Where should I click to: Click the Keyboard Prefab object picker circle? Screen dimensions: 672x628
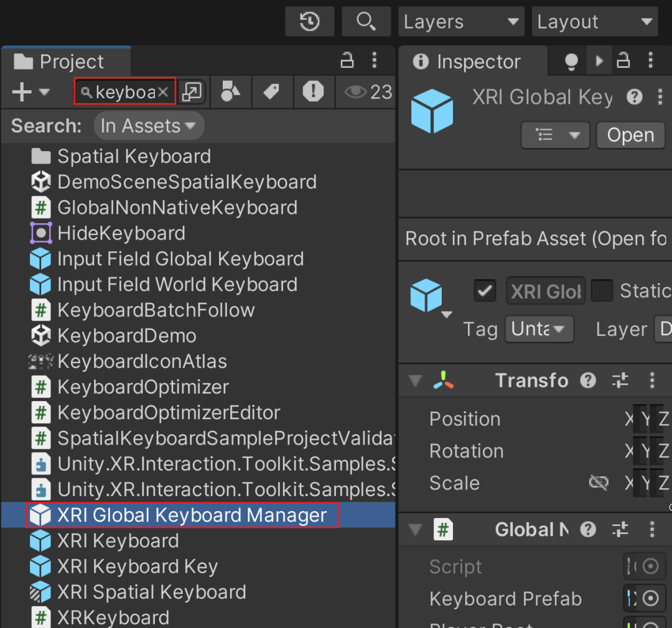tap(651, 598)
